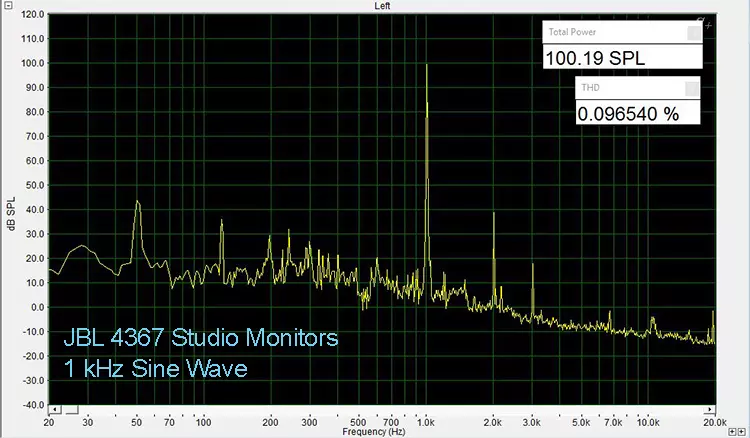This screenshot has height=438, width=750.
Task: Click the -40.0 value on dB axis
Action: click(33, 405)
